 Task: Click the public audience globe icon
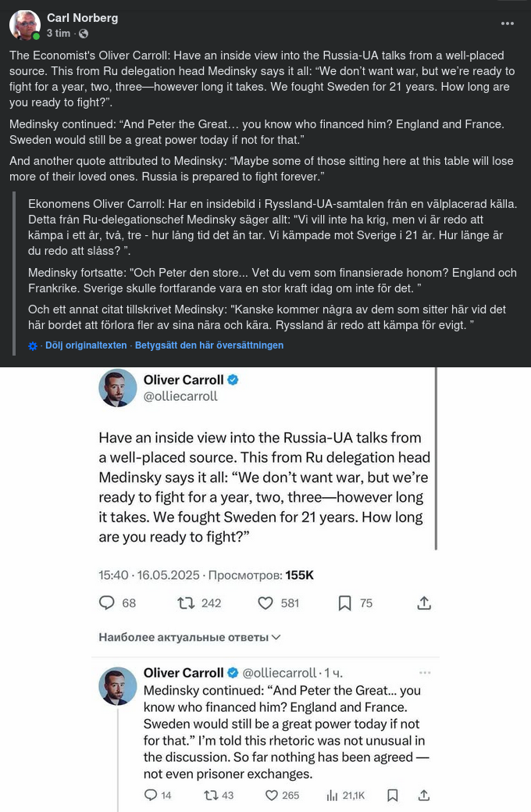tap(84, 34)
